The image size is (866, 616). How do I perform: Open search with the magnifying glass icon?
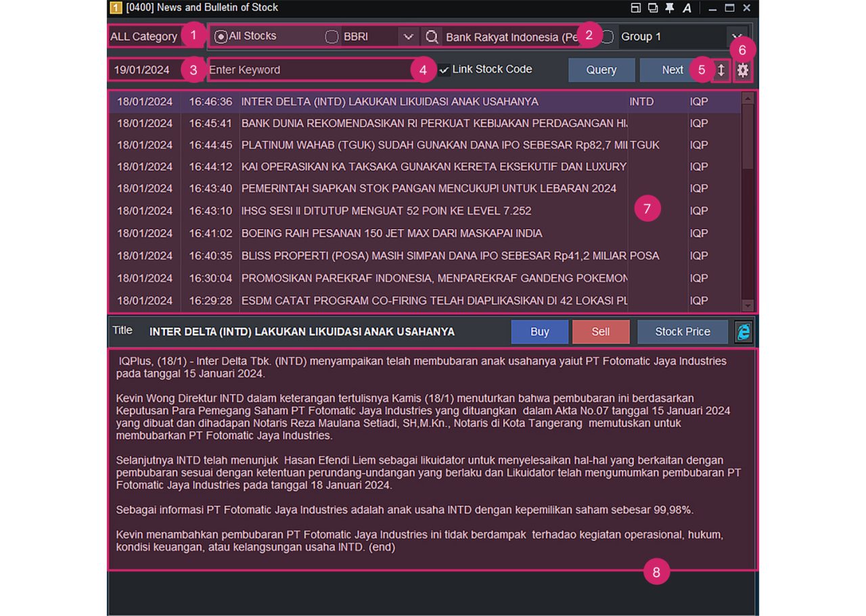(432, 37)
